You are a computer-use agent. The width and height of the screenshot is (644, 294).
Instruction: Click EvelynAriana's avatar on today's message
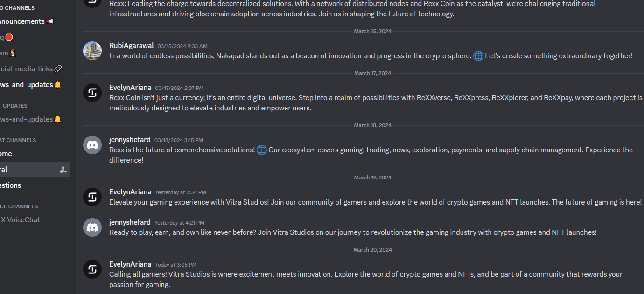tap(92, 269)
